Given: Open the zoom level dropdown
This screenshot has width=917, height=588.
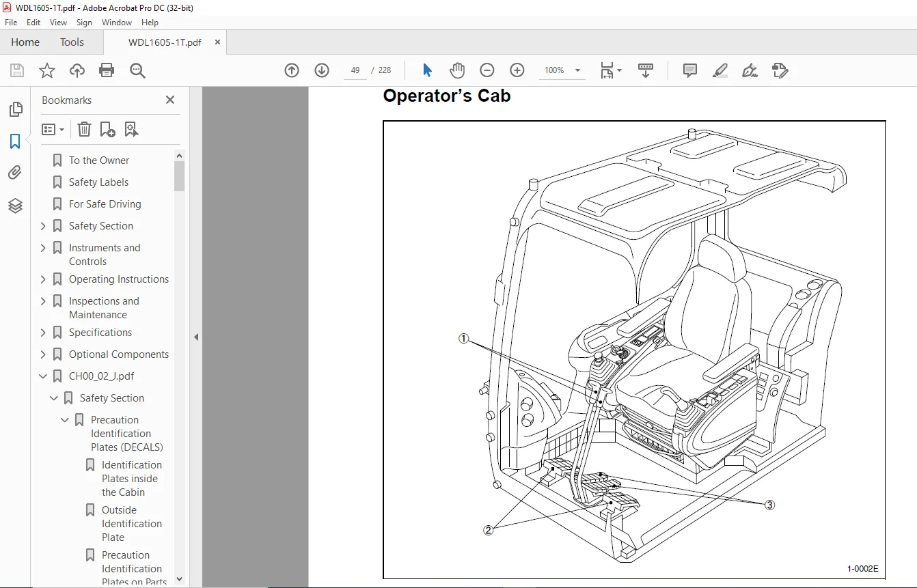Looking at the screenshot, I should point(577,70).
